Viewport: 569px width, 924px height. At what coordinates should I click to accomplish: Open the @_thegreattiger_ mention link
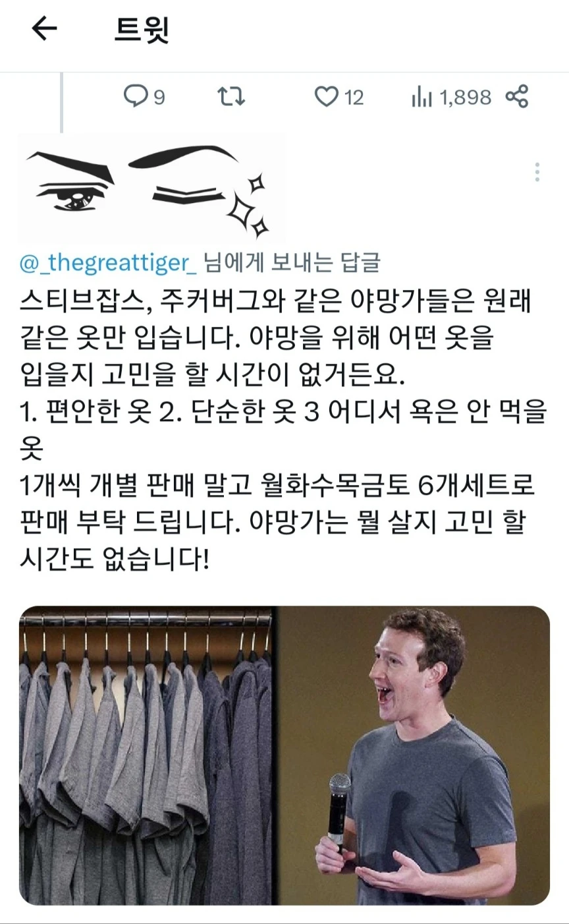[x=108, y=262]
